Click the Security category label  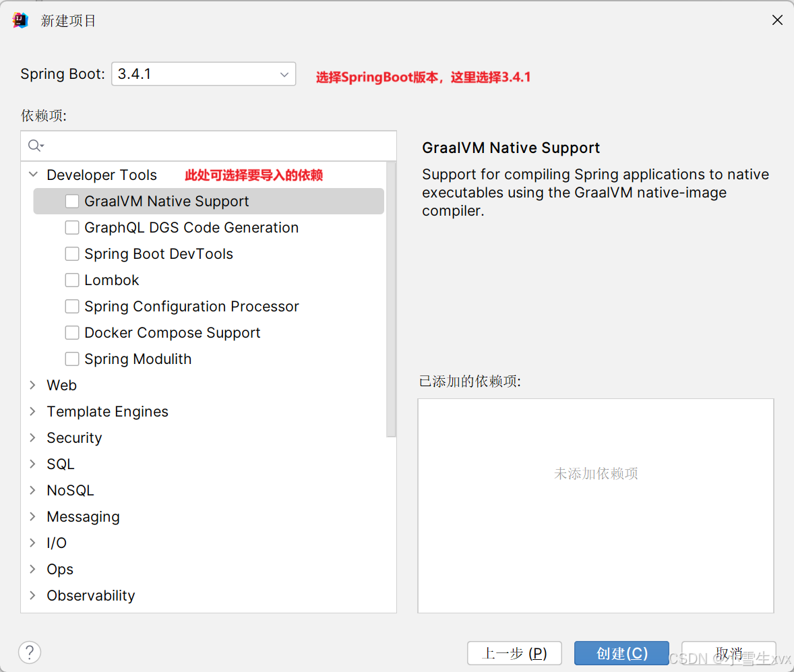[x=74, y=438]
